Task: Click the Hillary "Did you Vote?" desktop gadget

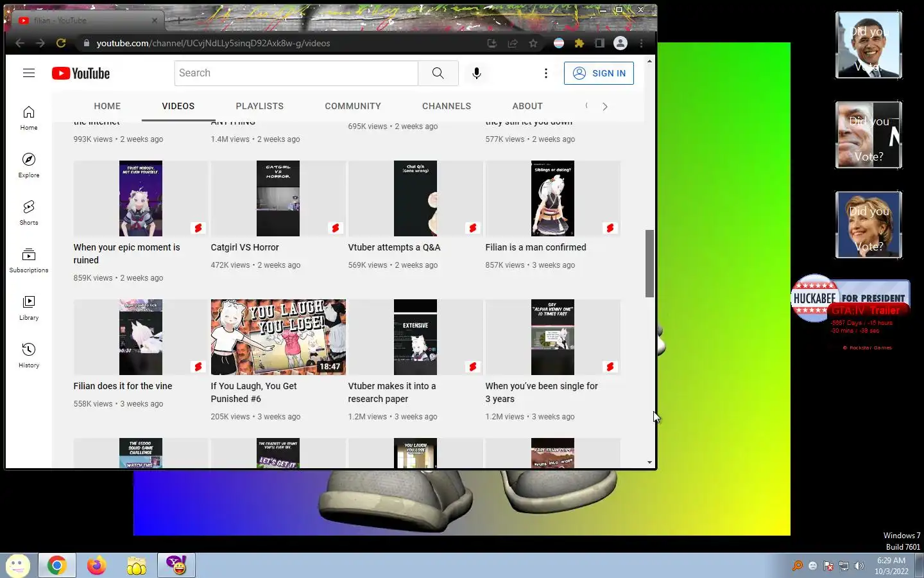Action: 868,225
